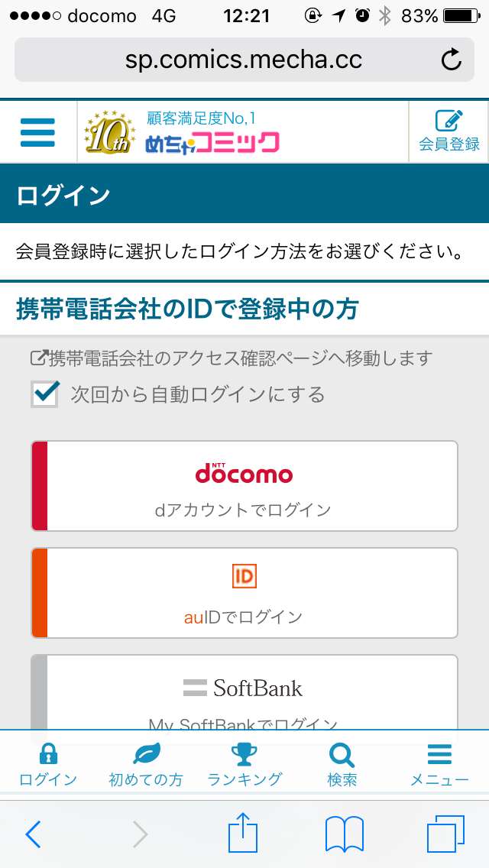
Task: Show open Safari tabs
Action: click(x=445, y=834)
